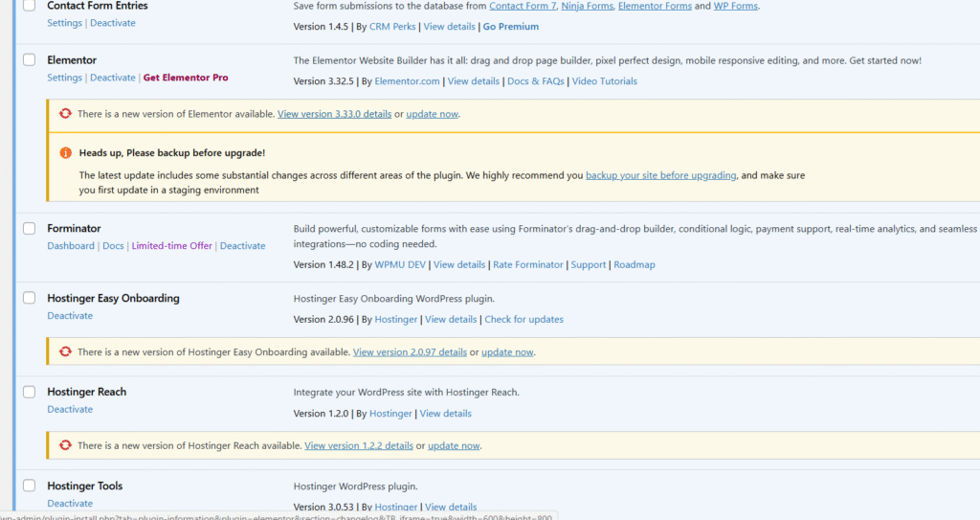
Task: Update Elementor now
Action: click(x=432, y=114)
